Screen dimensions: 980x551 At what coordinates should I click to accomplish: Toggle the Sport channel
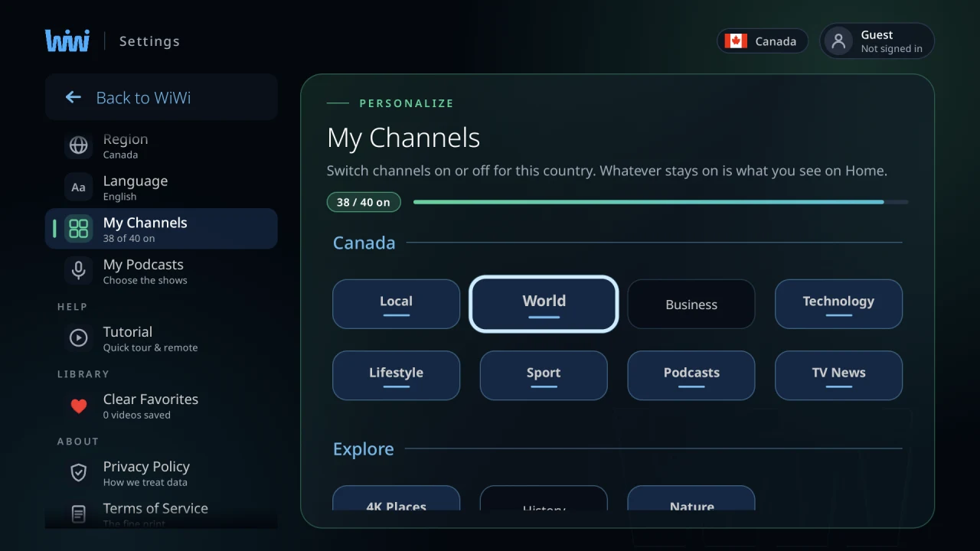[x=544, y=375]
